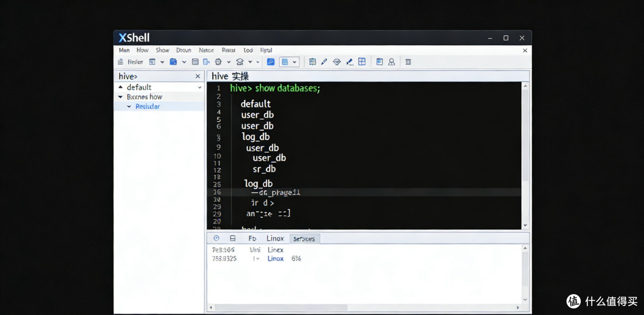Click the 6% value in bottom list
The width and height of the screenshot is (644, 315).
click(x=296, y=259)
